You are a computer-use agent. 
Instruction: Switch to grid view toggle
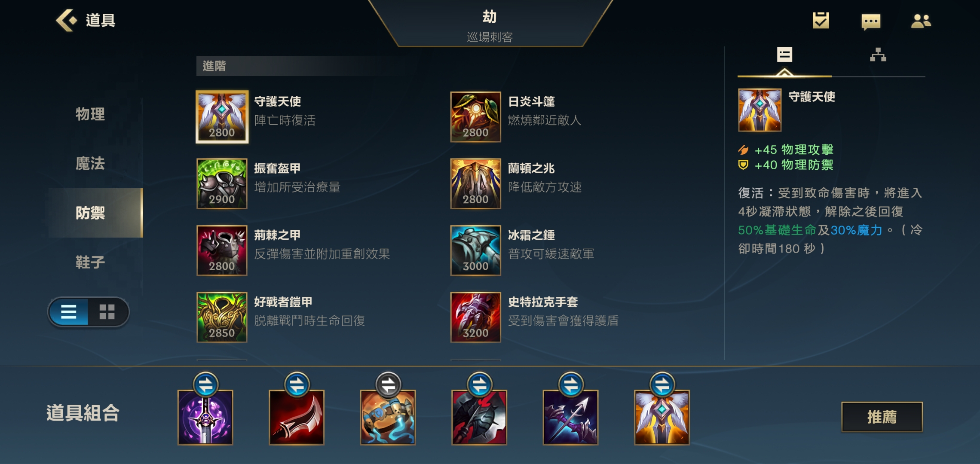(107, 311)
